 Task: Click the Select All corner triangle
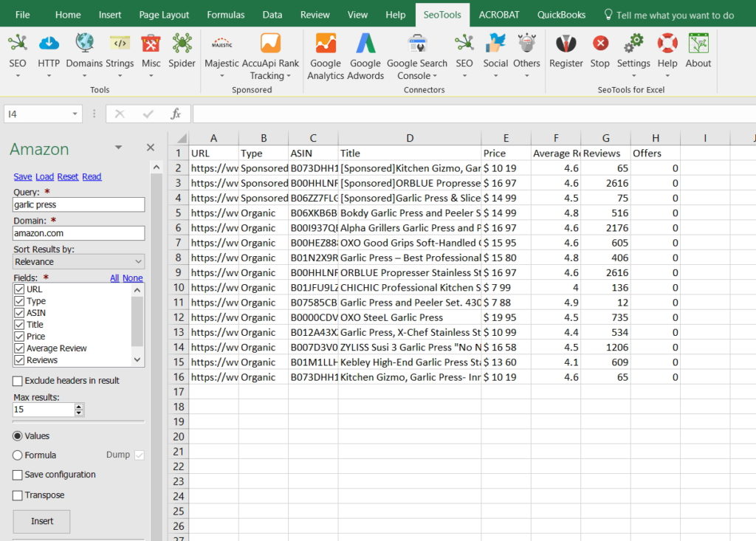tap(182, 139)
